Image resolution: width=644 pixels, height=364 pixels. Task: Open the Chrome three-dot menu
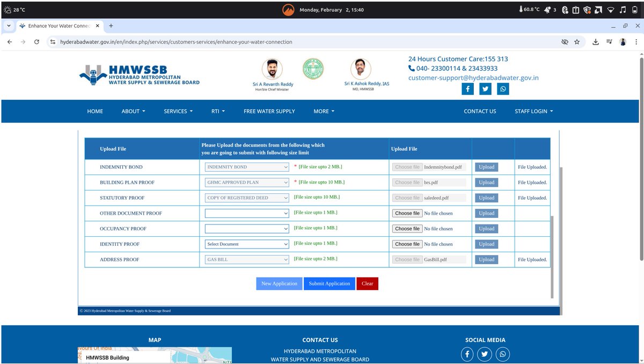click(636, 42)
